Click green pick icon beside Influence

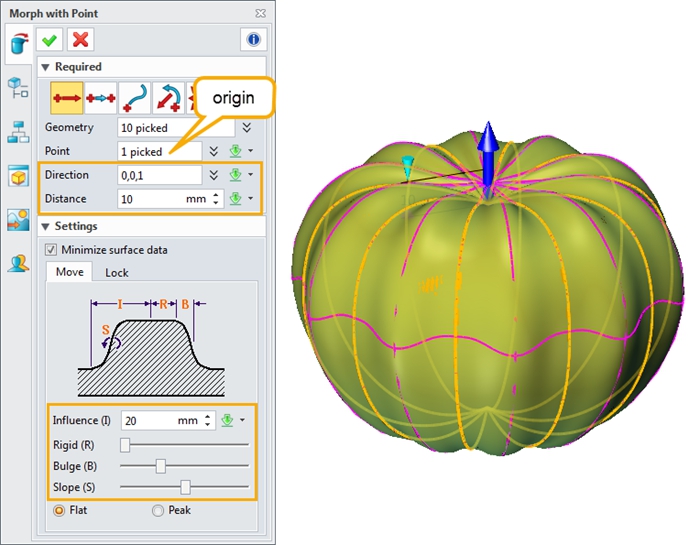coord(227,420)
